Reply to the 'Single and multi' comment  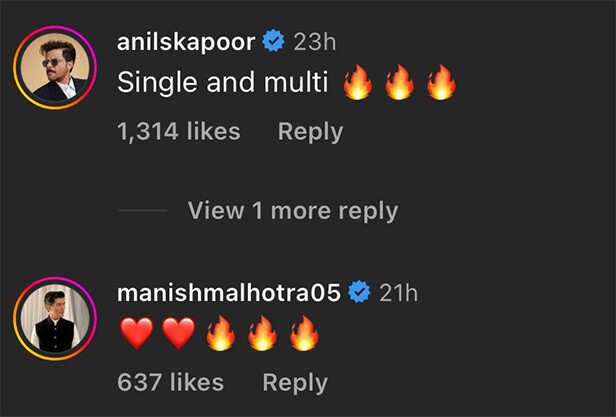(310, 132)
